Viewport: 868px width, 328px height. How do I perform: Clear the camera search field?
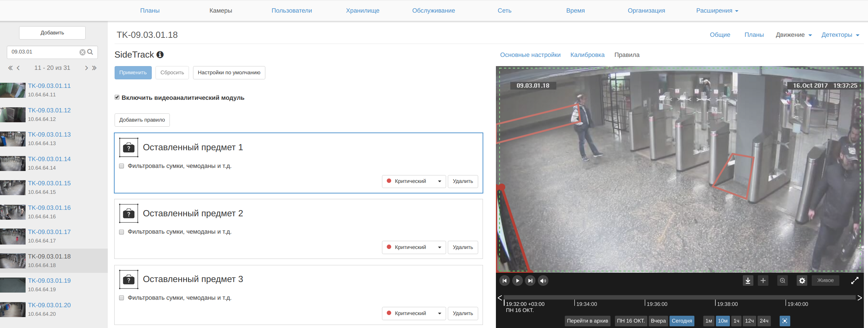tap(82, 52)
